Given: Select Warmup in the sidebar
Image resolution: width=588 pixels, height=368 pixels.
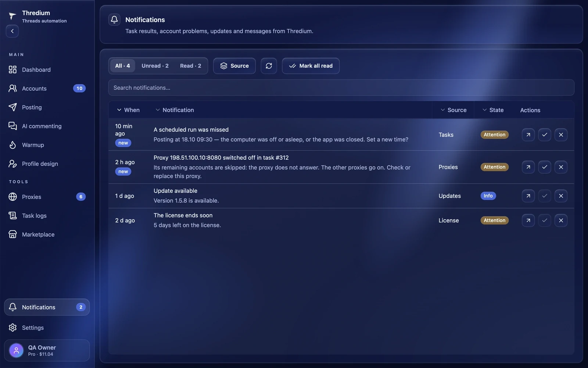Looking at the screenshot, I should pos(47,145).
